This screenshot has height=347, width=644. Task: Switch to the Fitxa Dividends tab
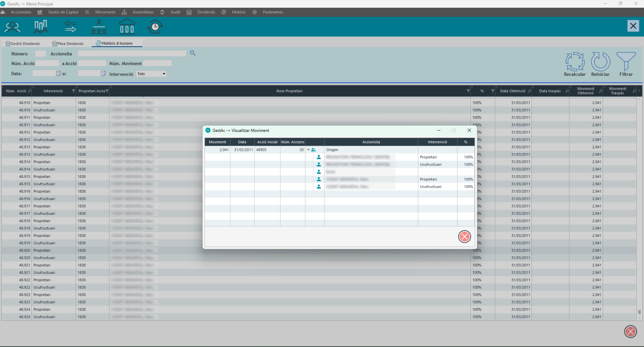(68, 43)
